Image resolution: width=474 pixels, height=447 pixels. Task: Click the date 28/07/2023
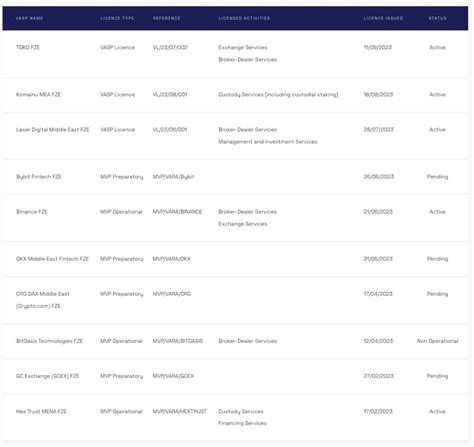point(379,129)
